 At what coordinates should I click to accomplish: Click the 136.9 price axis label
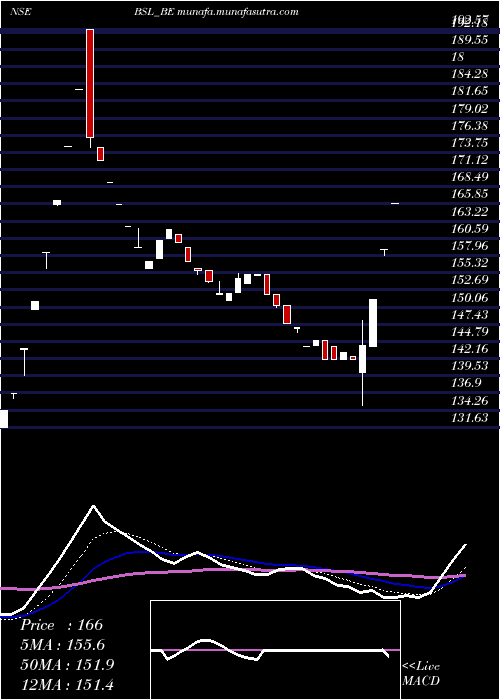[466, 383]
